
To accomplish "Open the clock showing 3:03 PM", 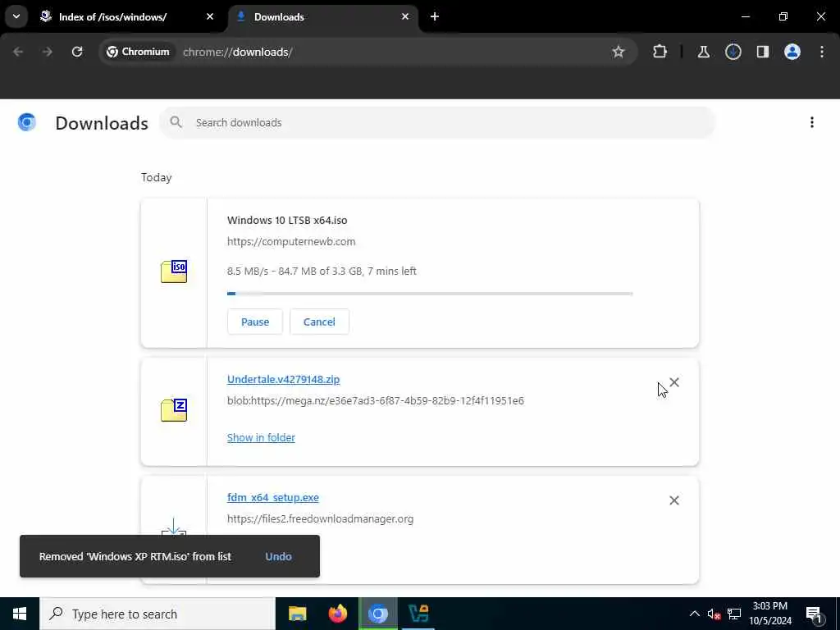I will pos(770,614).
